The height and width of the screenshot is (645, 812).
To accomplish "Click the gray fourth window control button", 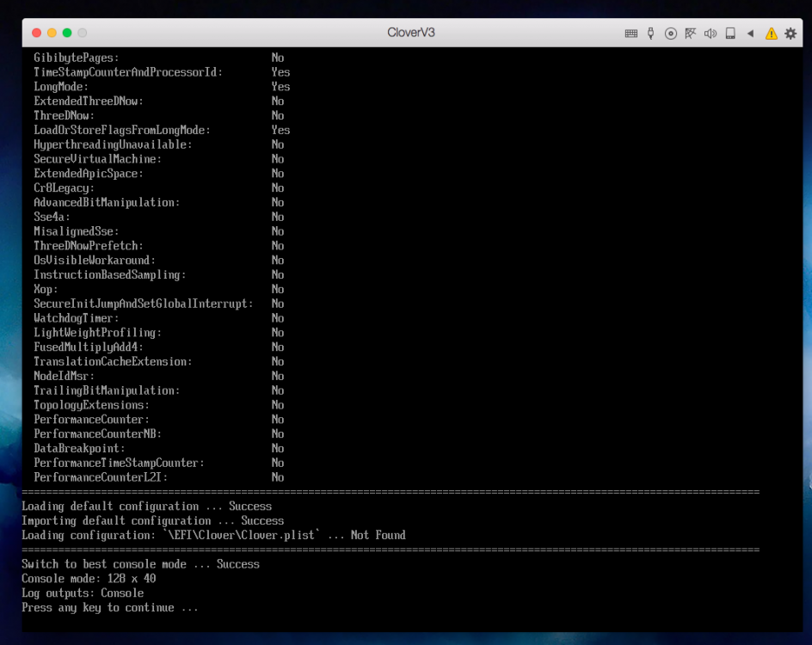I will point(83,33).
